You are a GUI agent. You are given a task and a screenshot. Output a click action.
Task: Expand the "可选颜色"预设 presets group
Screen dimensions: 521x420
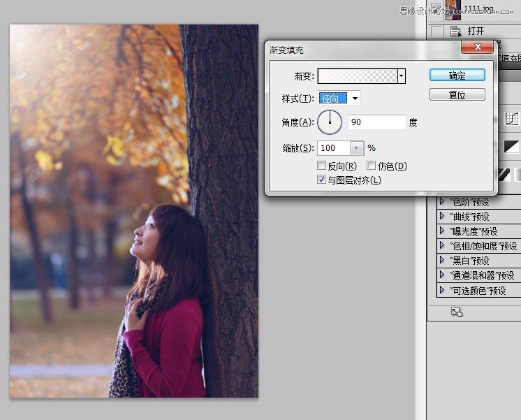click(442, 290)
